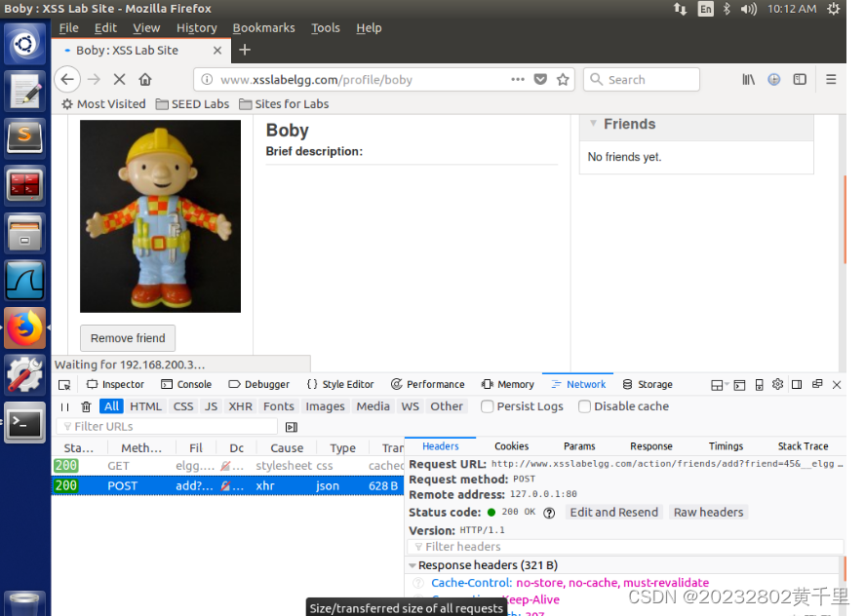865x616 pixels.
Task: Open the Ubuntu dash search icon
Action: (24, 44)
